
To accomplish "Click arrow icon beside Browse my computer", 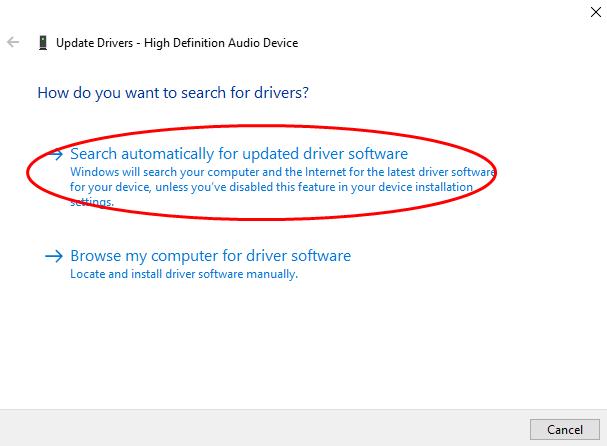I will coord(53,256).
